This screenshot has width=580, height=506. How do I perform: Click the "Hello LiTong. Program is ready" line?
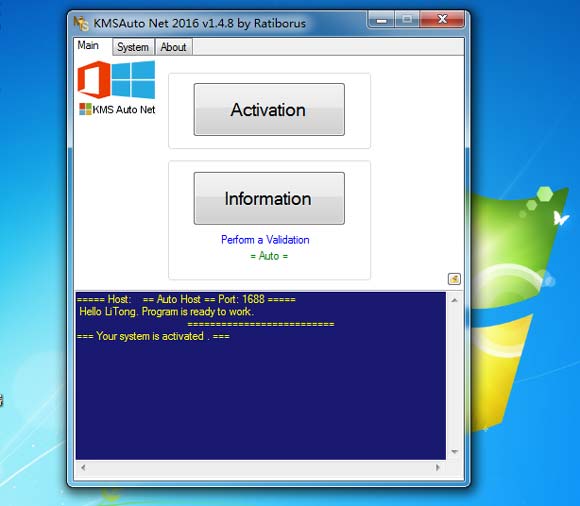[x=166, y=312]
